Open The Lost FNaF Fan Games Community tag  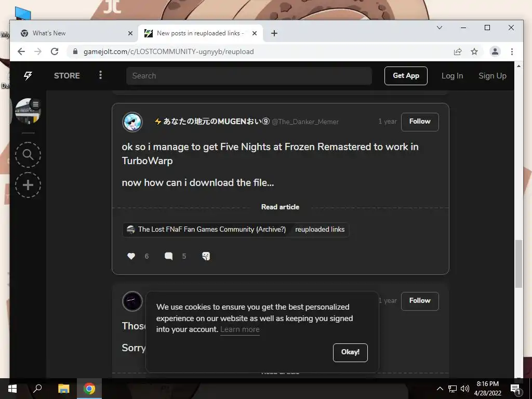pos(207,230)
